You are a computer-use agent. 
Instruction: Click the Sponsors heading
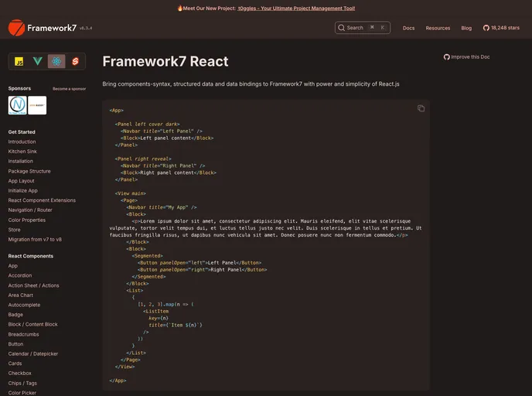pos(19,89)
